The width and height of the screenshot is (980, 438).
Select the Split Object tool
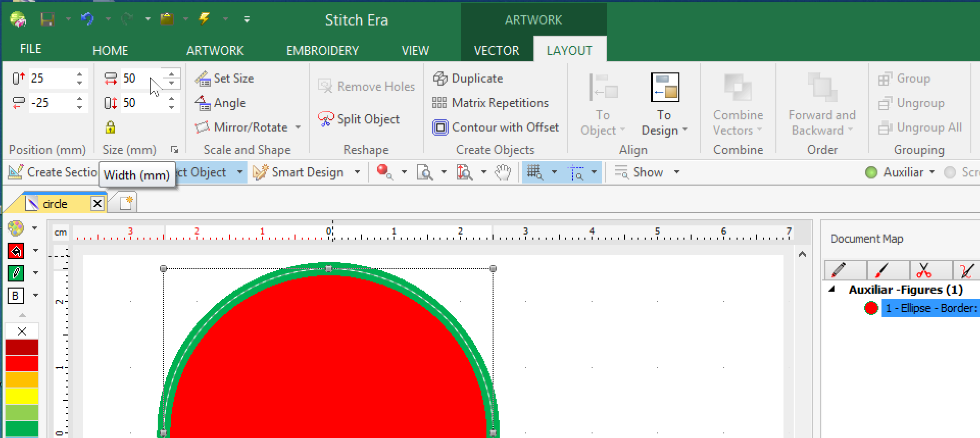[x=359, y=119]
